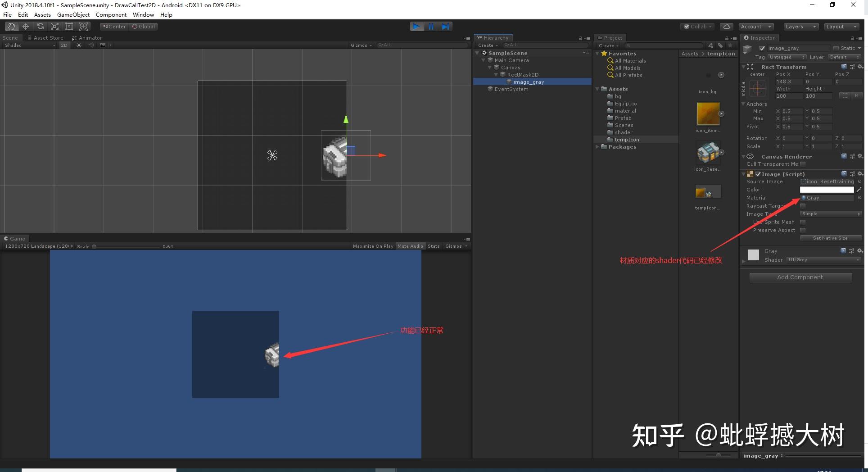This screenshot has width=868, height=472.
Task: Select the Move tool
Action: (x=26, y=27)
